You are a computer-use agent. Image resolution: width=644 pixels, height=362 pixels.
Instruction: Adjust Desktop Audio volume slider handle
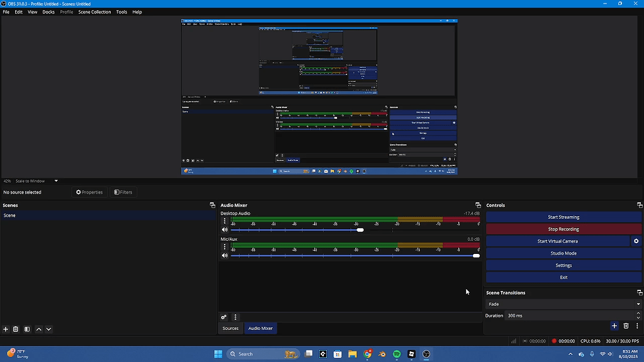coord(360,230)
